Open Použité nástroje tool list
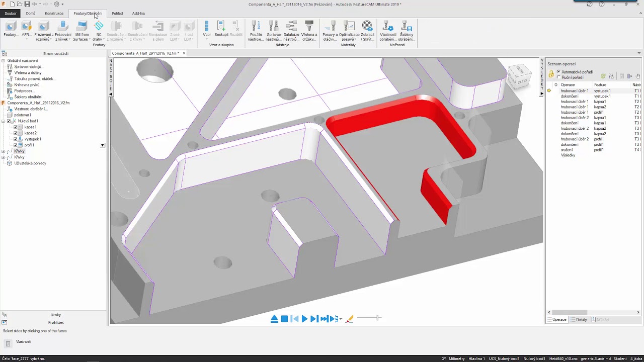This screenshot has width=644, height=362. 256,30
